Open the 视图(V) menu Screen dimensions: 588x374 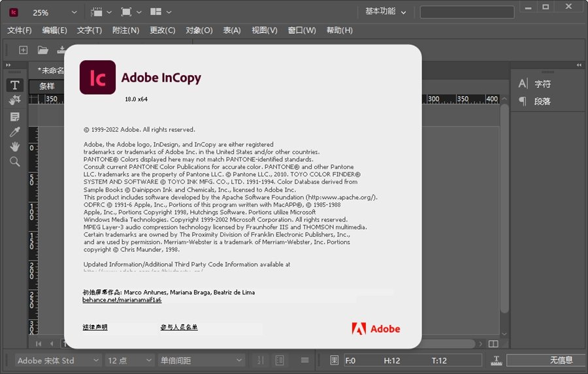(x=265, y=31)
